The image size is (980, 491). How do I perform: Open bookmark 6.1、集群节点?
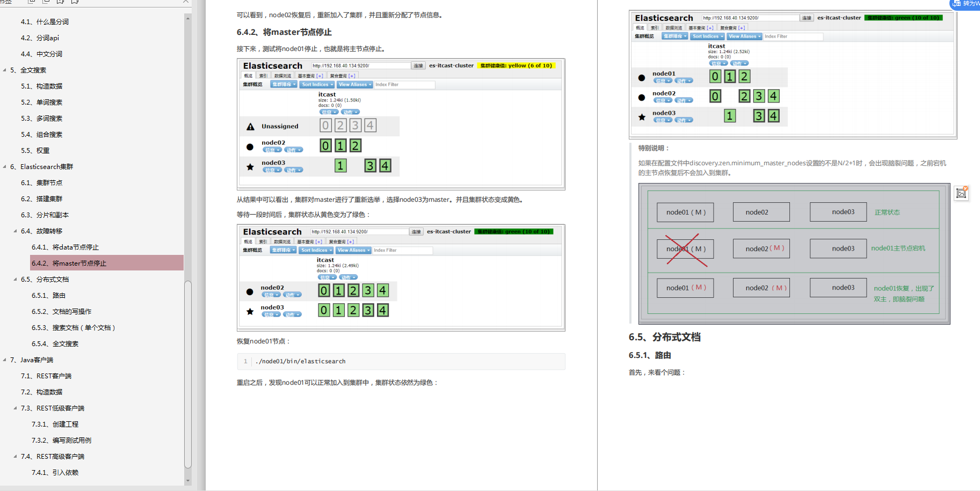(41, 183)
